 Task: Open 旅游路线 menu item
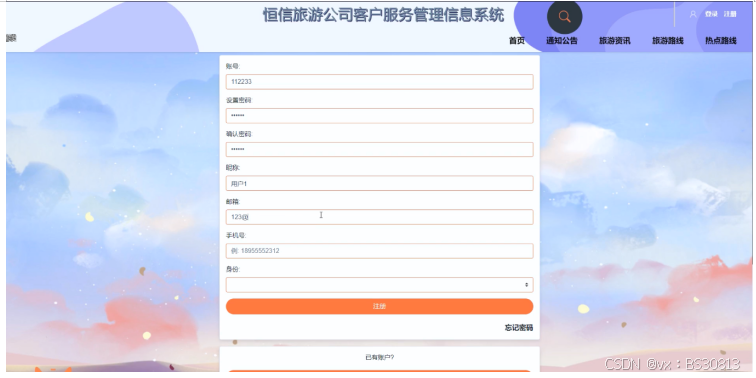pos(668,41)
